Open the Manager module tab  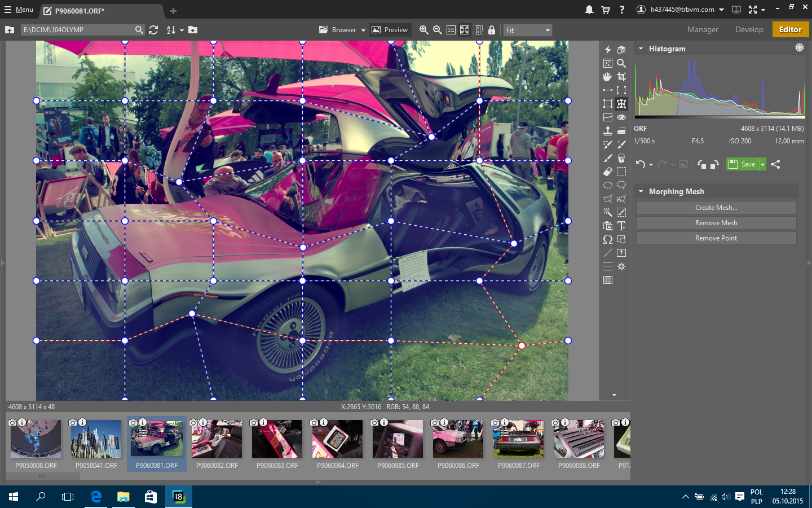[703, 29]
